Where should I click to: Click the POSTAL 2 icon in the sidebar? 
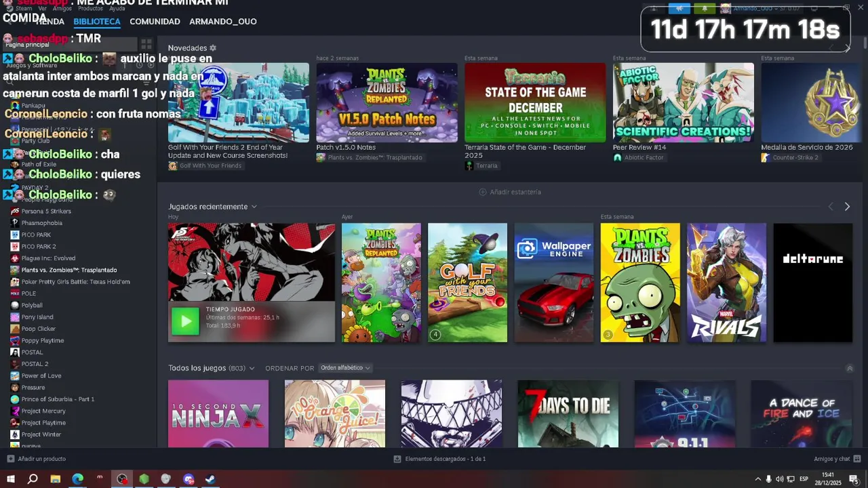pos(15,364)
